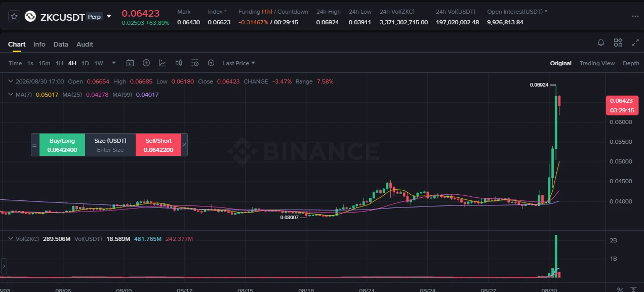Click the Mark price 0.06430

point(188,22)
